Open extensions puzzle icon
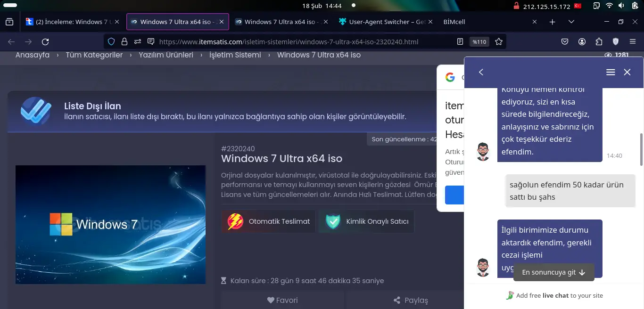 tap(599, 41)
